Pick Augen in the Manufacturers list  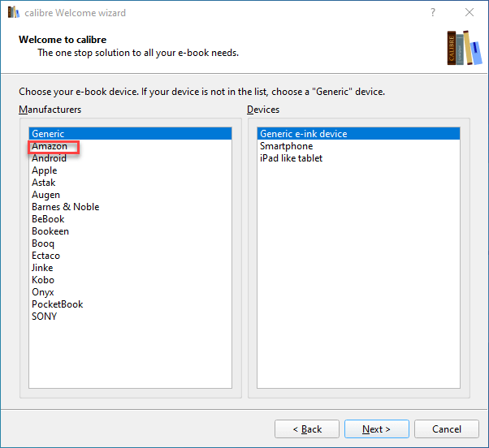pyautogui.click(x=130, y=195)
